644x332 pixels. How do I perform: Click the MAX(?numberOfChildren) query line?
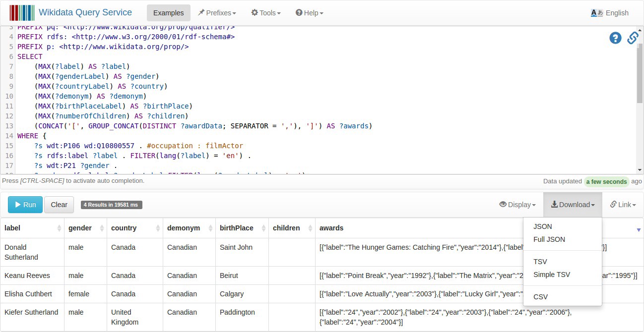112,116
